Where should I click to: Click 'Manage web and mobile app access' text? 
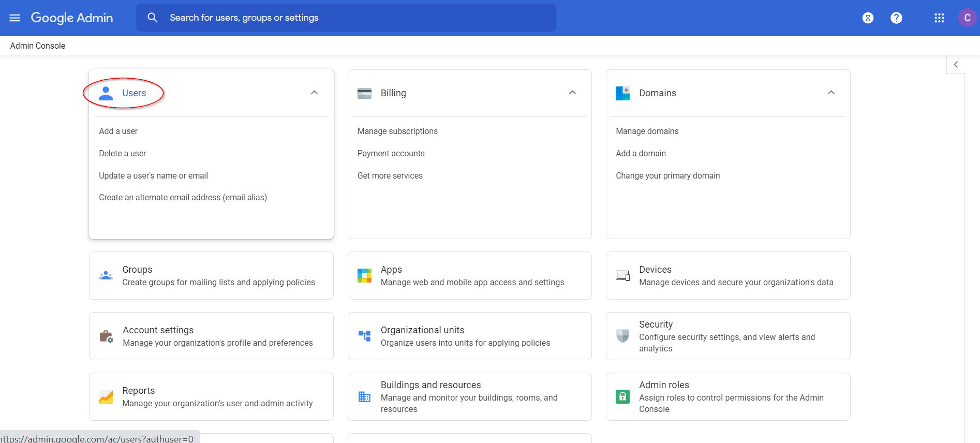[x=472, y=283]
